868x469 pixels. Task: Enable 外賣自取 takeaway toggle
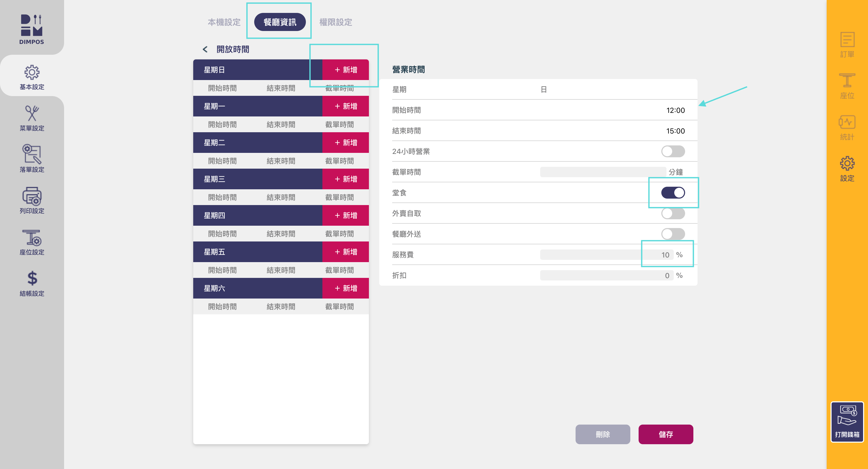[x=672, y=213]
